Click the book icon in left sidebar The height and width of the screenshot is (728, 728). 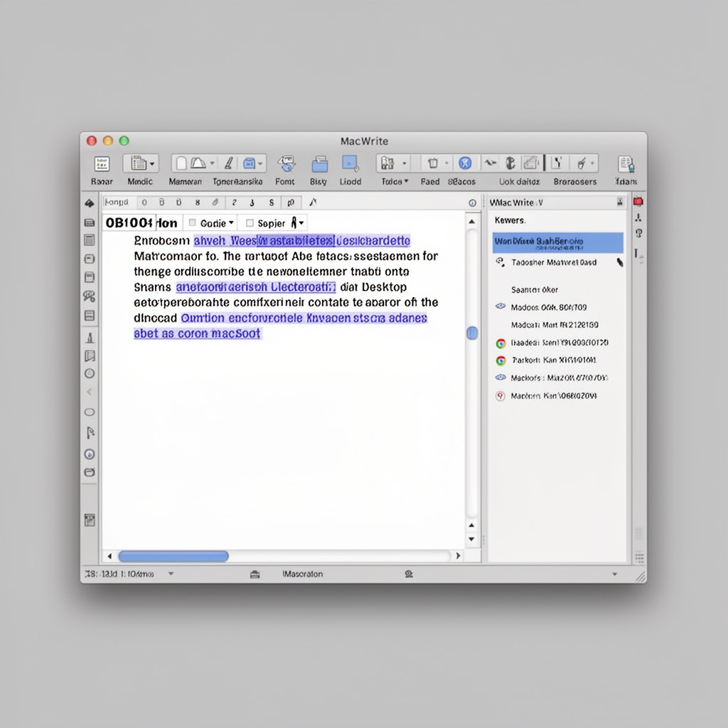(x=90, y=356)
